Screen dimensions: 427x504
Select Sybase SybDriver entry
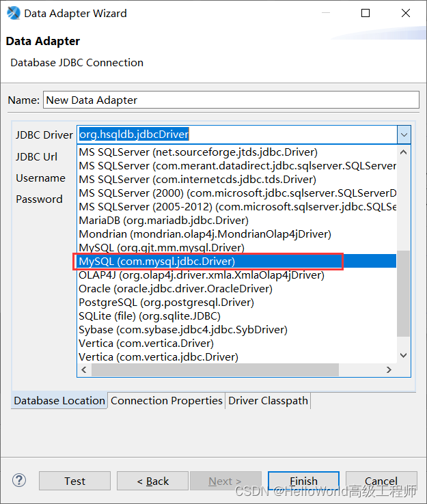click(236, 330)
